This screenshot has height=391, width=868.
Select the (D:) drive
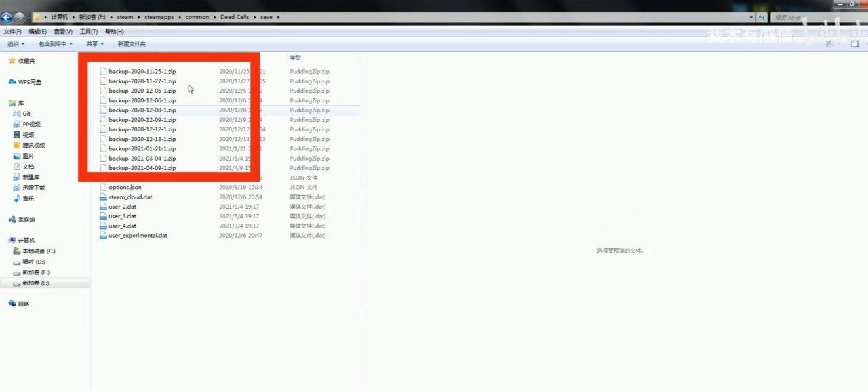[x=33, y=262]
